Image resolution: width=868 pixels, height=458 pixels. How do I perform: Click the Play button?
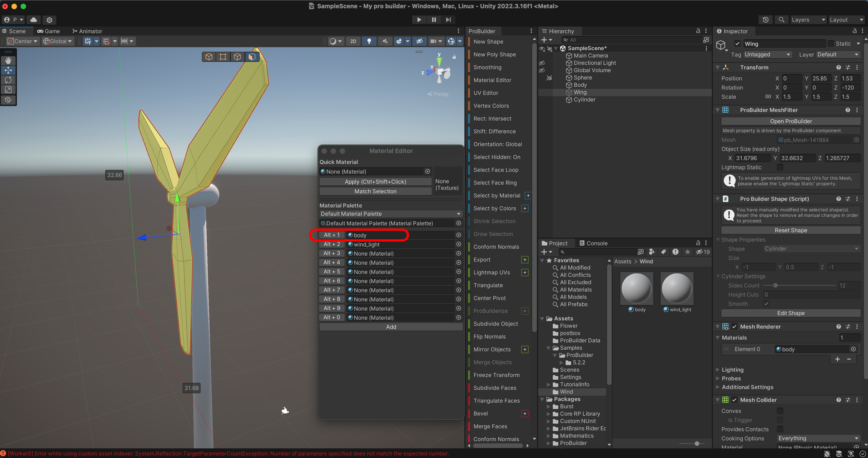pos(419,19)
